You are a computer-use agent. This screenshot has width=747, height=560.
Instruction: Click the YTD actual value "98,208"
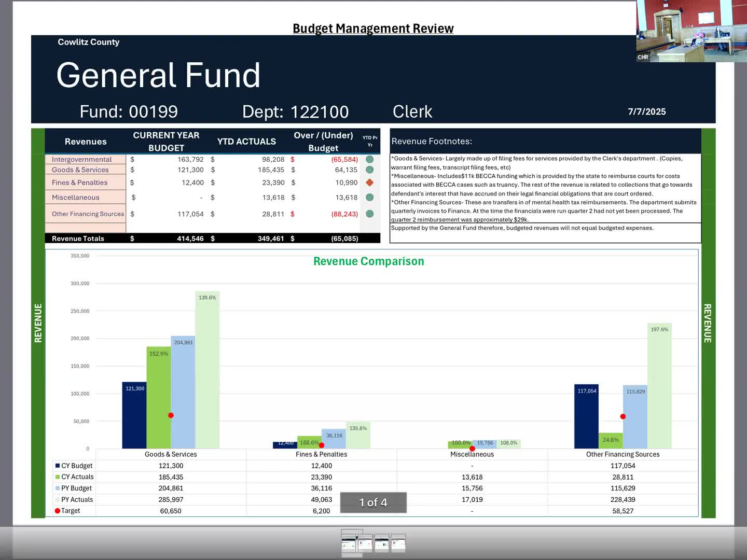point(273,159)
